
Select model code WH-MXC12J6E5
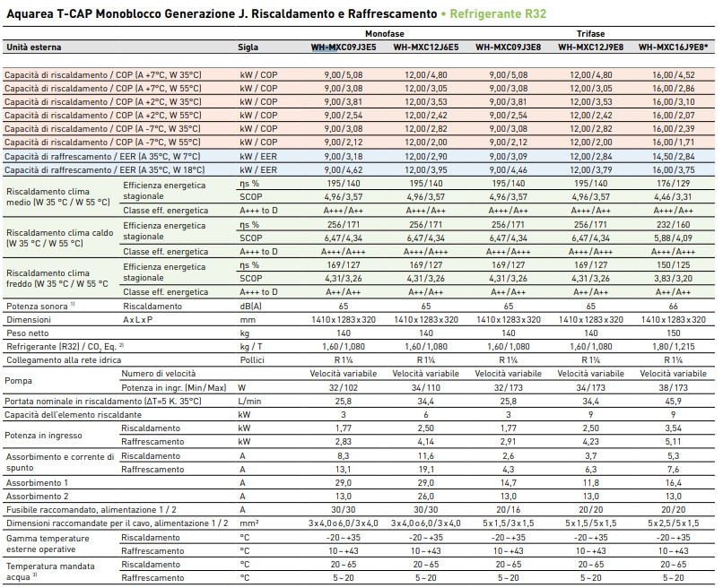(426, 47)
